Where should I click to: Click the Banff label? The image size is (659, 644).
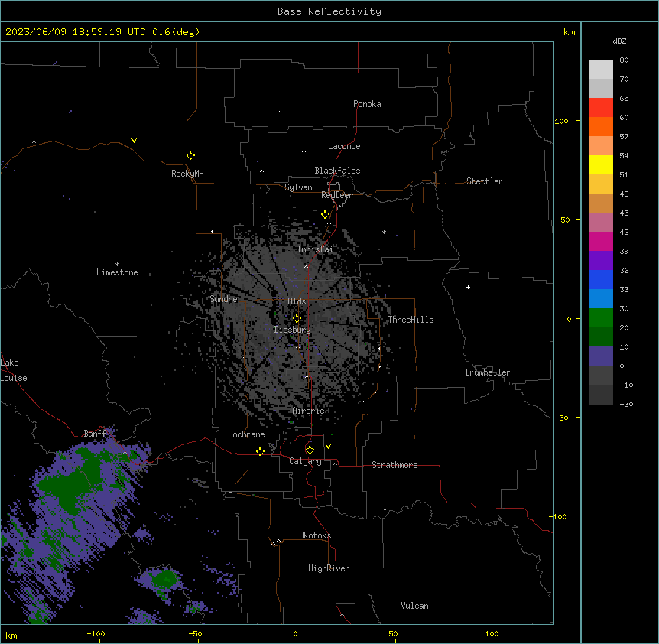pos(95,434)
